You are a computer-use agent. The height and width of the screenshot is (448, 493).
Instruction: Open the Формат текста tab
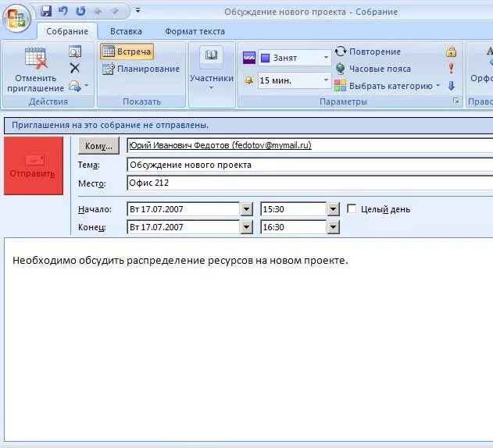pyautogui.click(x=195, y=31)
